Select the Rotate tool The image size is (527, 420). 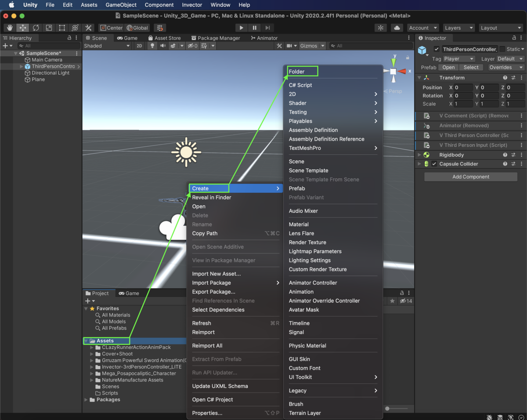tap(36, 28)
